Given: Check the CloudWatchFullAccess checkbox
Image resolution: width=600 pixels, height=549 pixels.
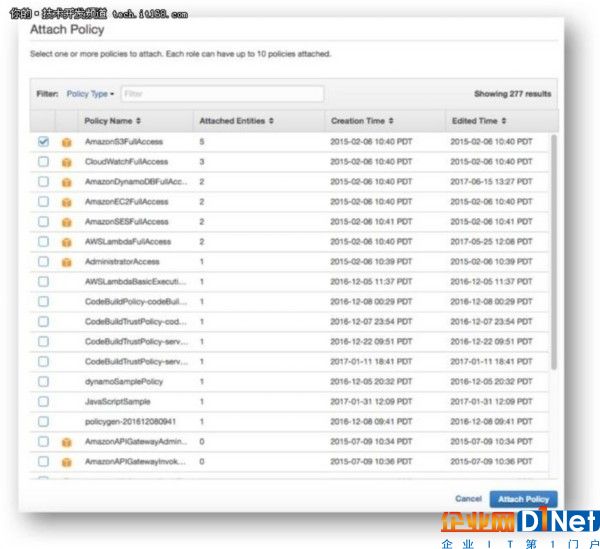Looking at the screenshot, I should point(44,161).
